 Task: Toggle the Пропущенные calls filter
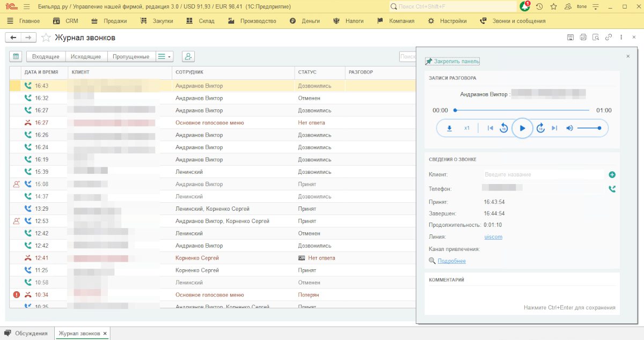131,56
